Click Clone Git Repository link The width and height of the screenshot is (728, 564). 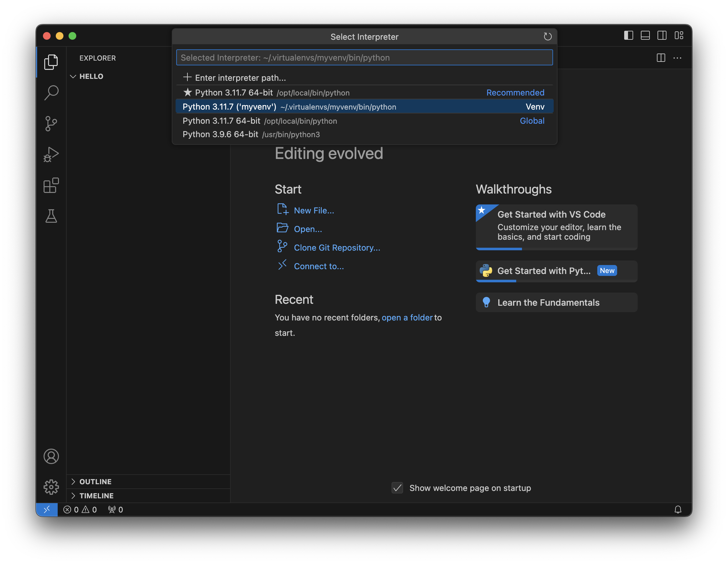tap(337, 248)
